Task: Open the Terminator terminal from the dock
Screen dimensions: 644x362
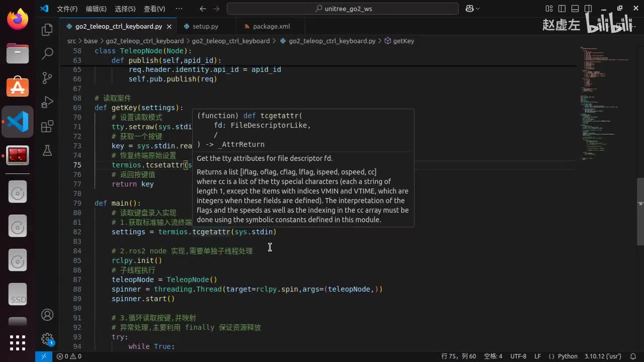Action: coord(18,155)
